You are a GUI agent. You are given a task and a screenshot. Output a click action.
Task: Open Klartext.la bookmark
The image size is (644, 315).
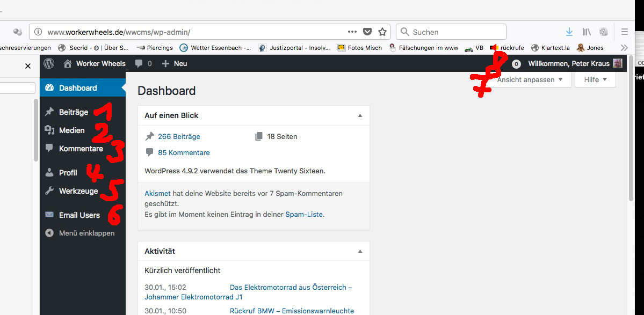pyautogui.click(x=551, y=48)
